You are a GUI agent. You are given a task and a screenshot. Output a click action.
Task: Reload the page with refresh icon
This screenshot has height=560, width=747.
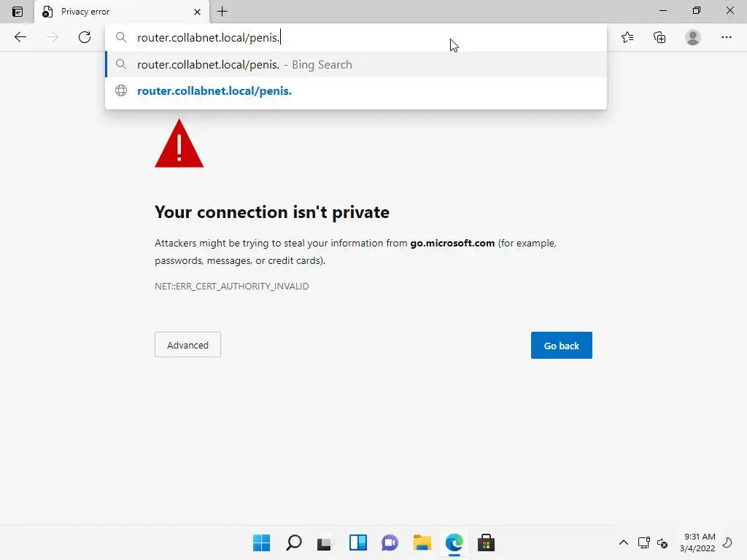[85, 37]
